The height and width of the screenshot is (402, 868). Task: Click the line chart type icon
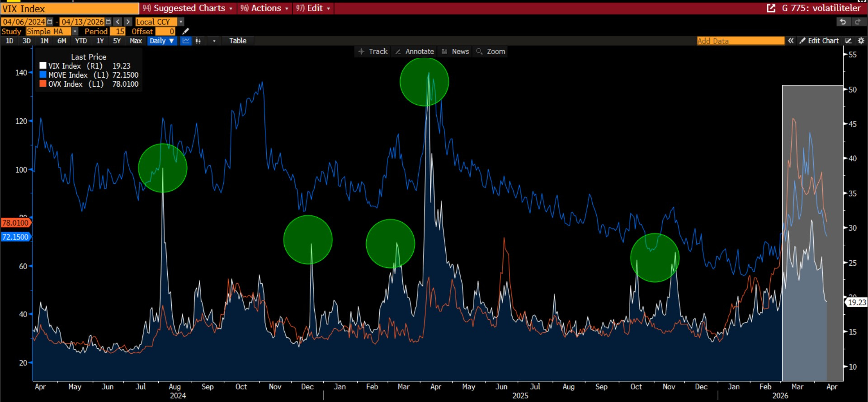[186, 41]
